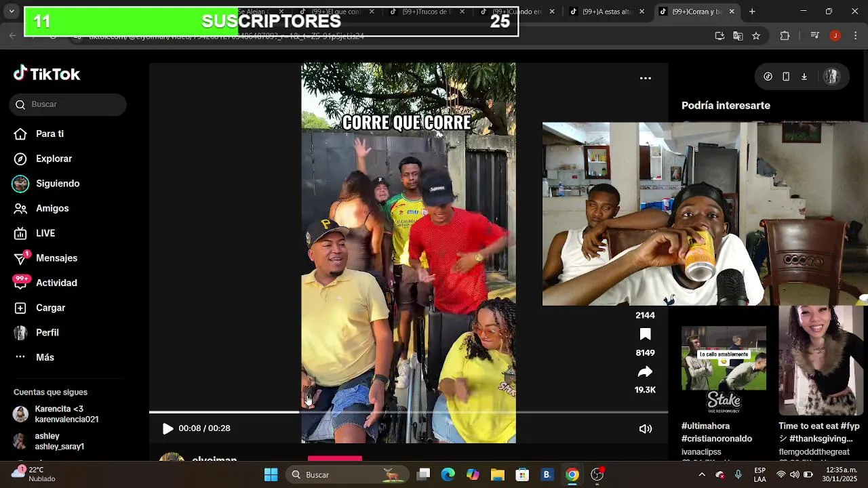This screenshot has height=488, width=868.
Task: Click Chrome icon in taskbar
Action: [572, 474]
